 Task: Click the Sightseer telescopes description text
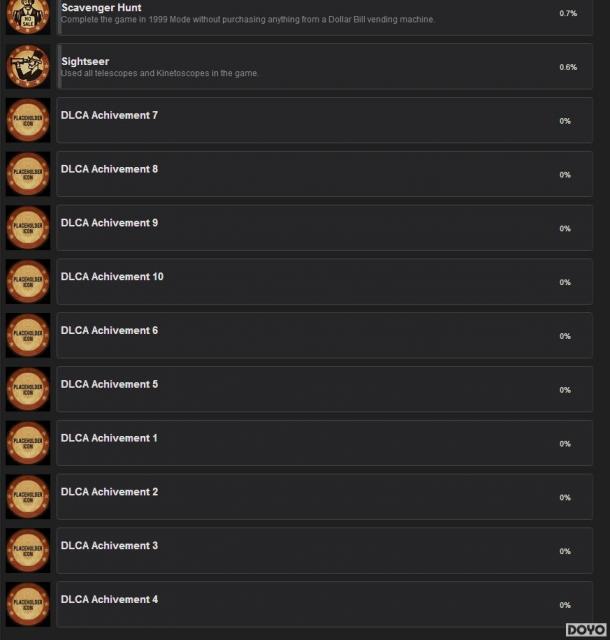pyautogui.click(x=159, y=73)
